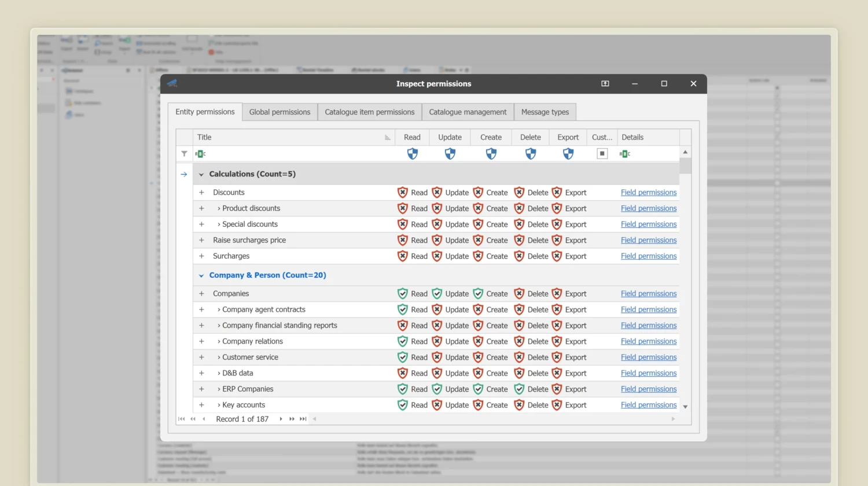The image size is (868, 486).
Task: Open Field permissions link for Key accounts
Action: [x=649, y=405]
